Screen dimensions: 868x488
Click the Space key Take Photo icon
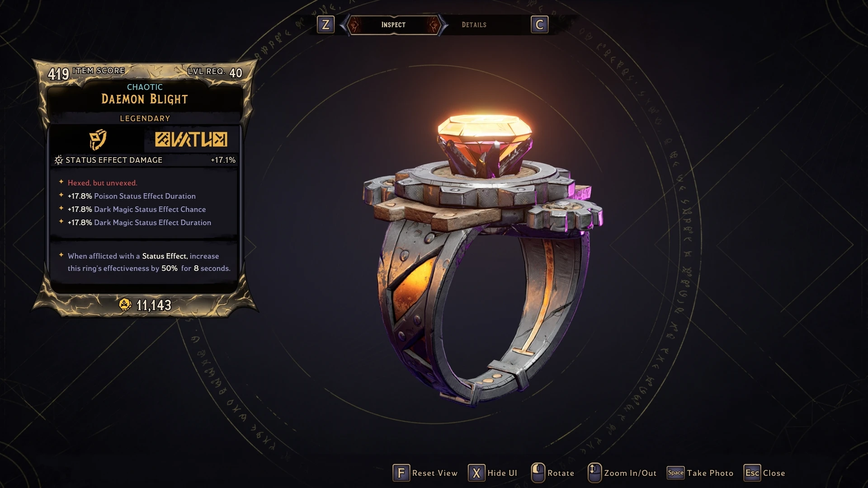tap(676, 473)
